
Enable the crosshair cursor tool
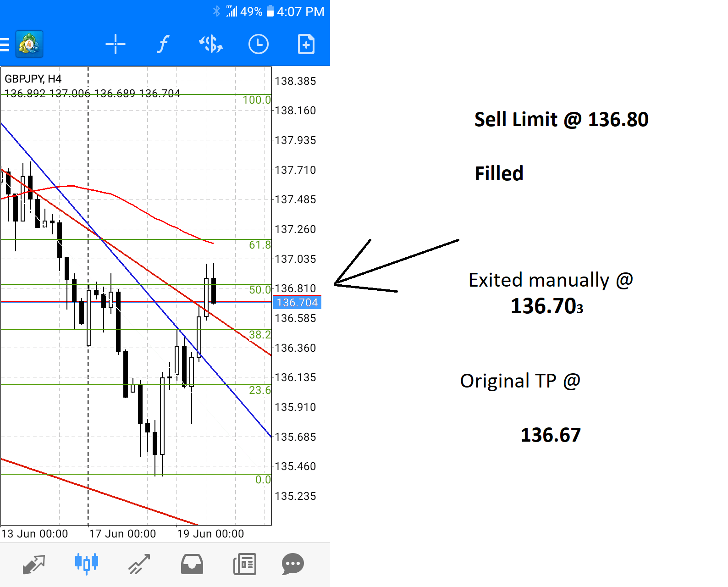(115, 44)
